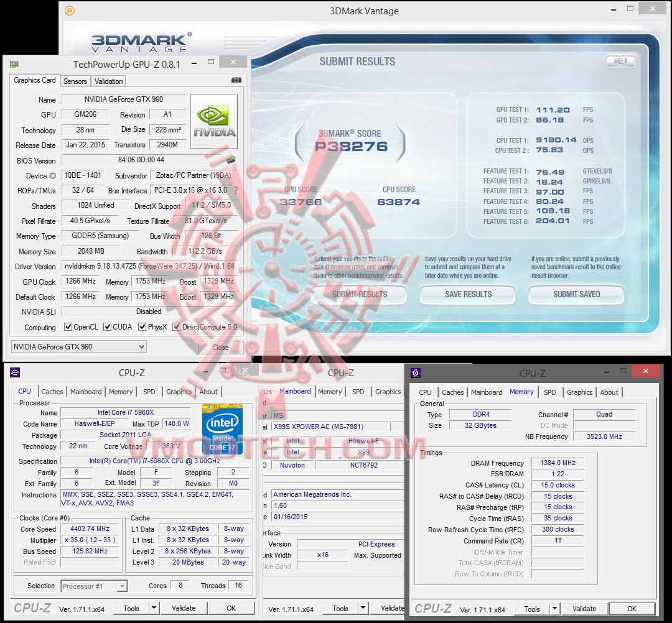Screen dimensions: 672x623
Task: Open Caches tab in left CPU-Z window
Action: point(52,391)
